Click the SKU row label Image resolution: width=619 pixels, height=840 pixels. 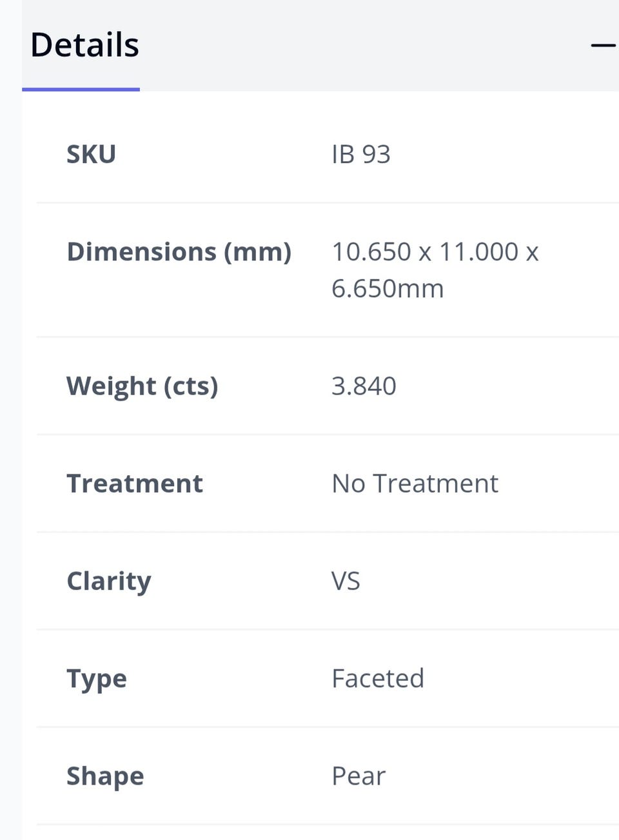point(91,155)
